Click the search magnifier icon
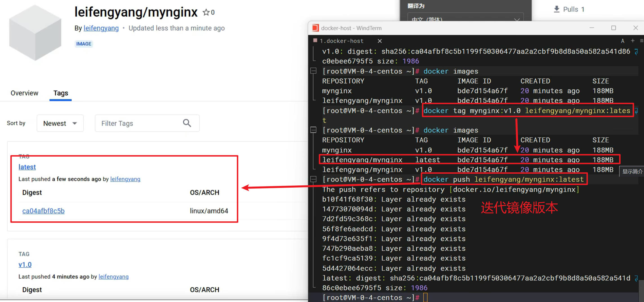 click(x=187, y=123)
